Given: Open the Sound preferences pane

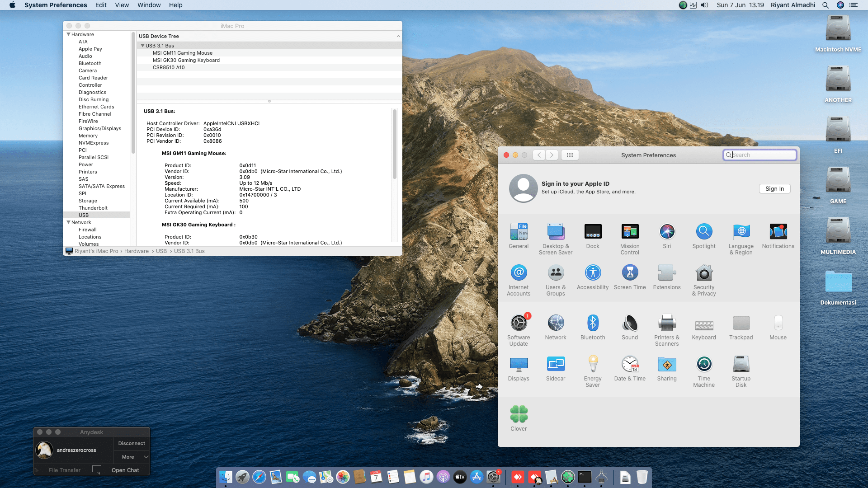Looking at the screenshot, I should tap(630, 327).
